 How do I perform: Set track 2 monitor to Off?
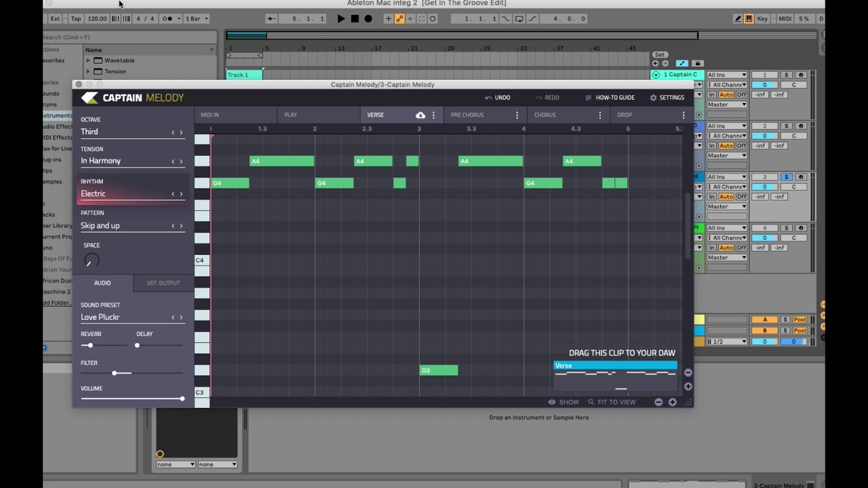[741, 146]
